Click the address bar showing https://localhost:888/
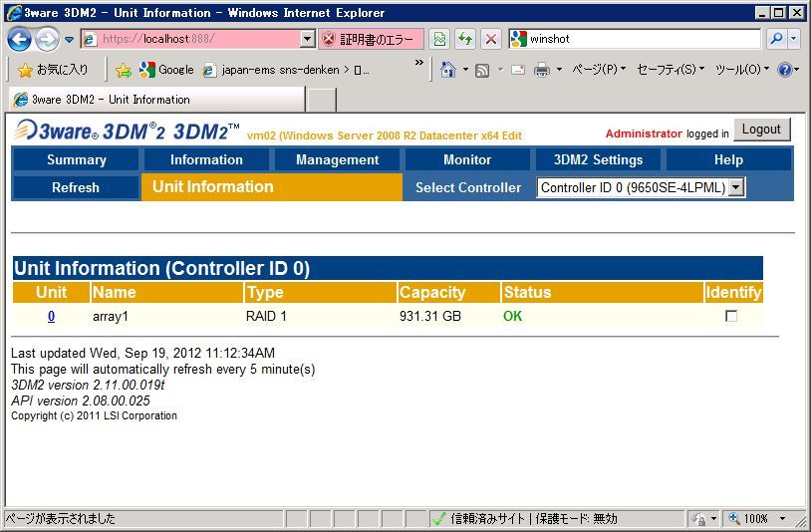This screenshot has height=532, width=811. point(191,39)
